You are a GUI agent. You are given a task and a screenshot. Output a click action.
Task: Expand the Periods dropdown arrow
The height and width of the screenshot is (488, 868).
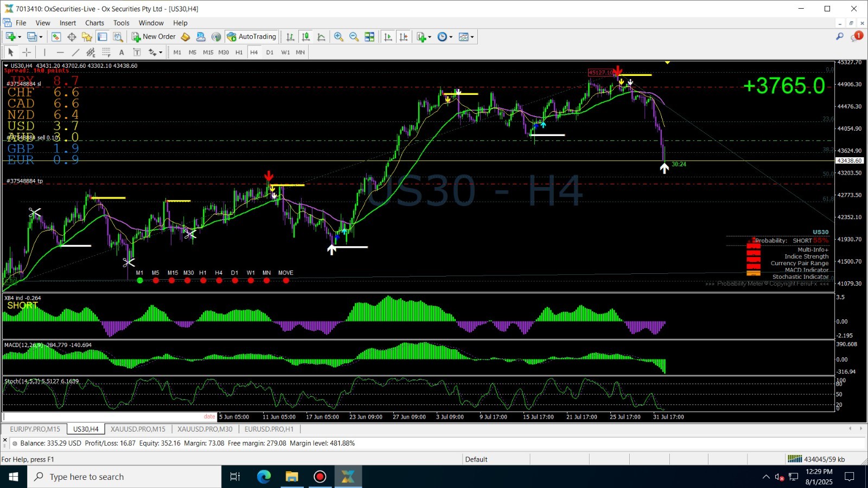click(451, 37)
